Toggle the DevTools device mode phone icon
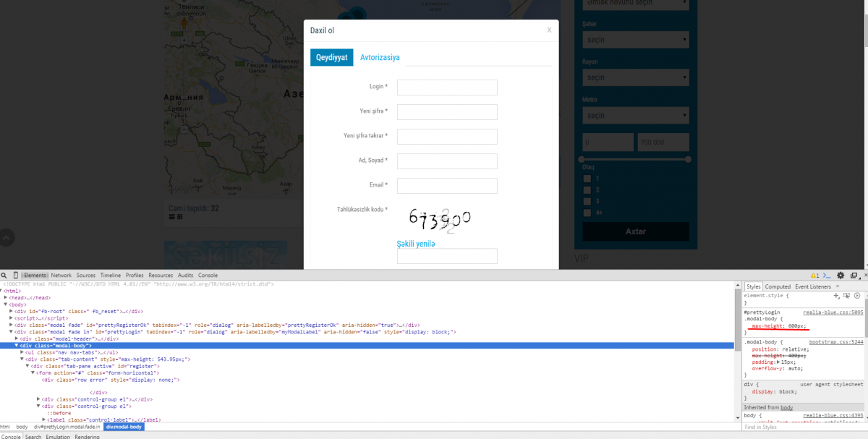Screen dimensions: 868x439 (x=15, y=276)
